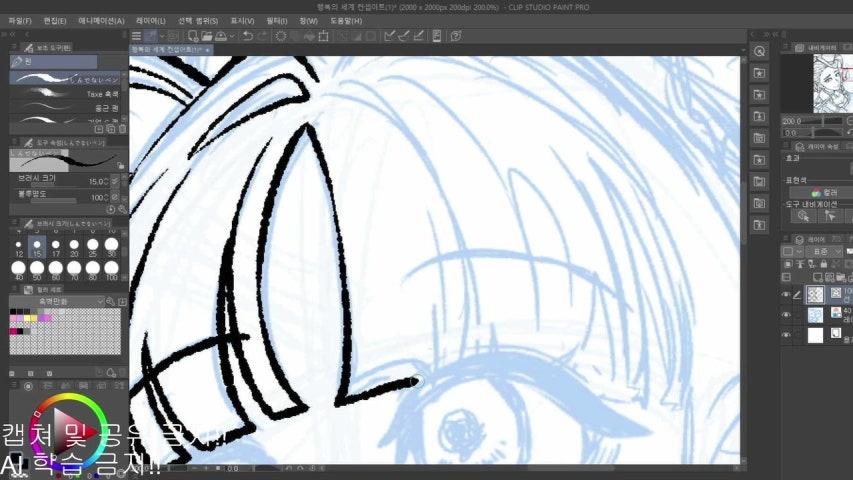The image size is (853, 480).
Task: Adjust the 브러시 크기 slider
Action: point(53,185)
